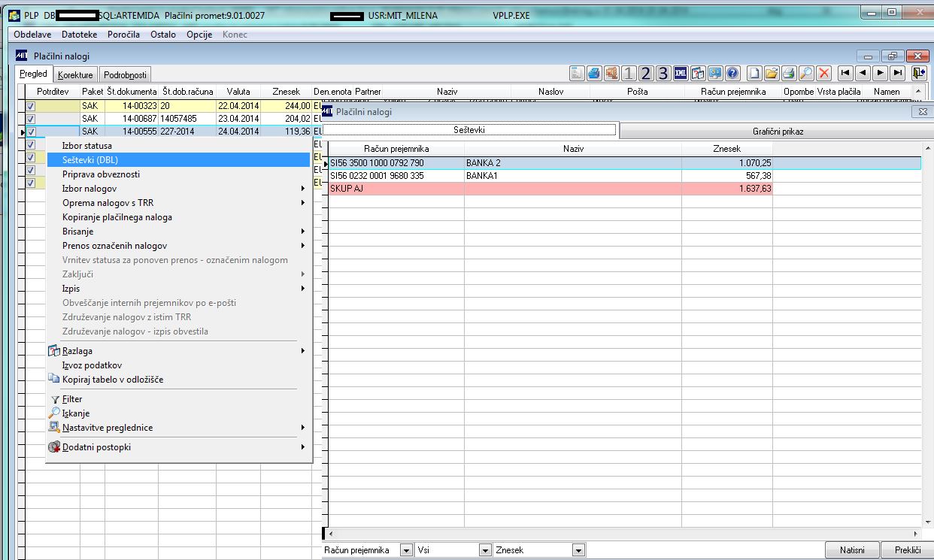934x560 pixels.
Task: Open the Poročila menu
Action: tap(123, 35)
